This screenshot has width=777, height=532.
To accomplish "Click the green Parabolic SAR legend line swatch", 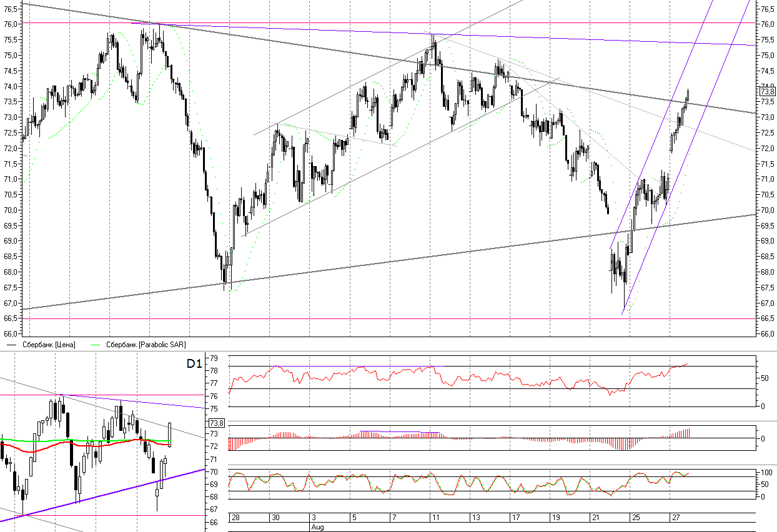I will tap(96, 345).
